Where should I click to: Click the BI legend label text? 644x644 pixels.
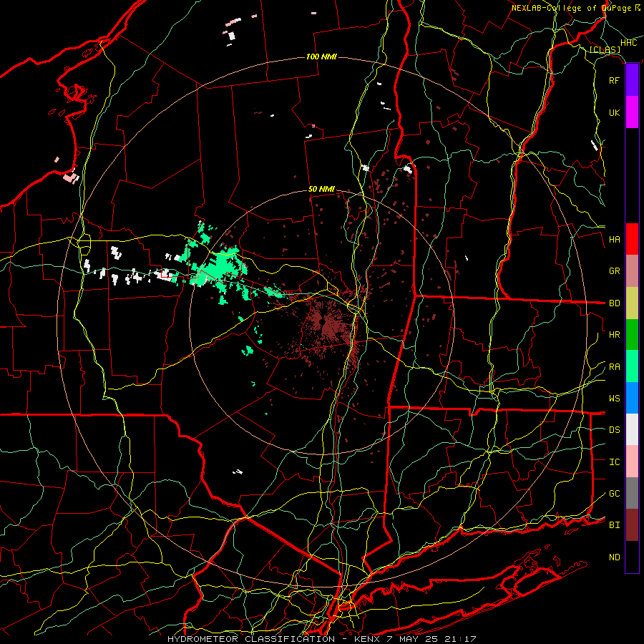click(614, 525)
